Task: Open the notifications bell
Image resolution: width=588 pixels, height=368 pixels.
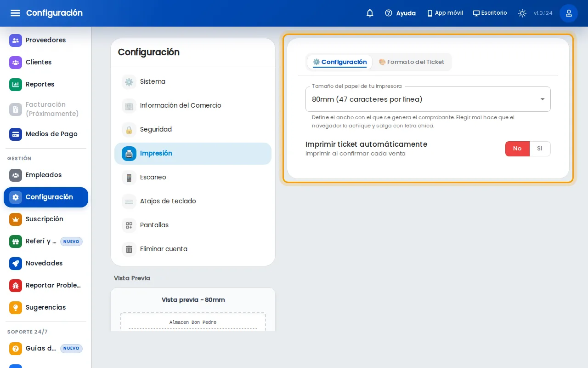Action: pos(370,13)
